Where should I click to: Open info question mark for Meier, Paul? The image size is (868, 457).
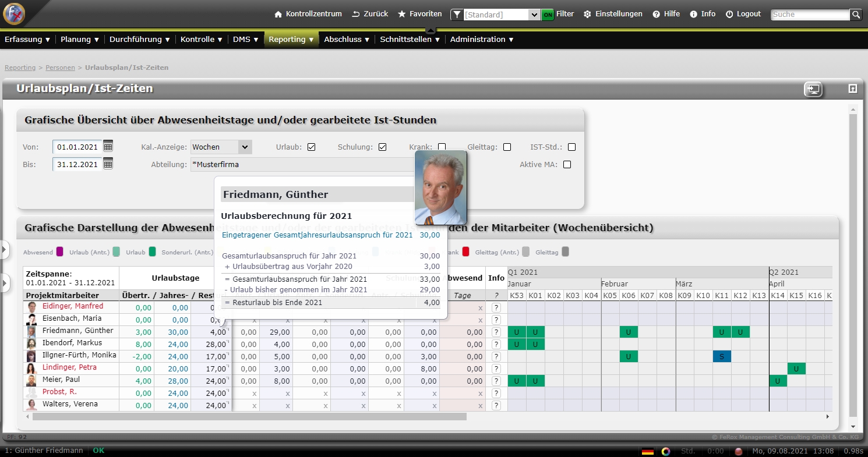tap(496, 381)
